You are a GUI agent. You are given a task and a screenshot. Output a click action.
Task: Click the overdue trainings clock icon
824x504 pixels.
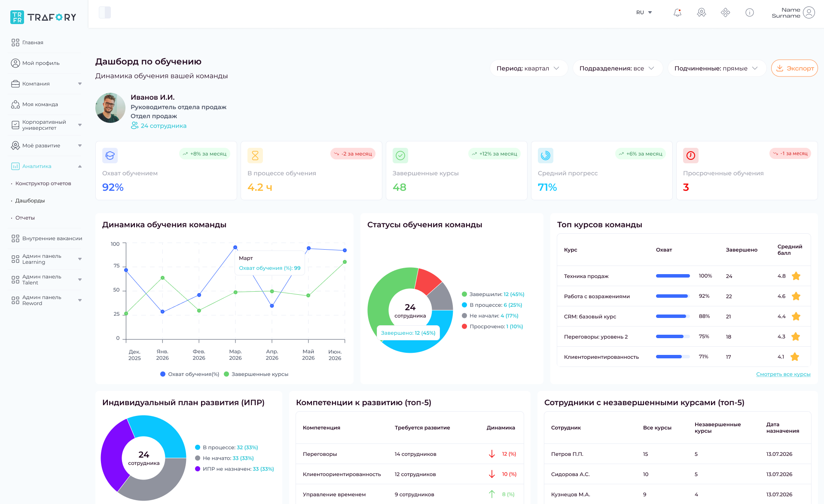690,156
